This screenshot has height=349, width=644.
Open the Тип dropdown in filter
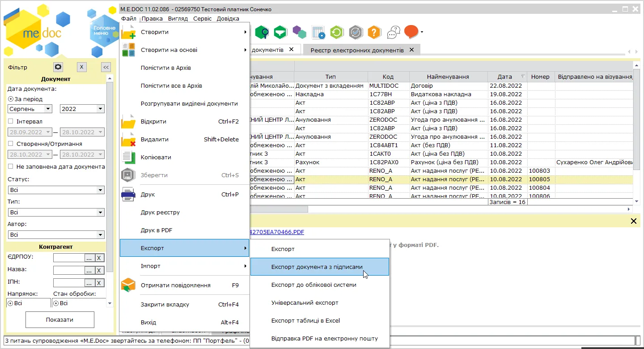pos(100,213)
